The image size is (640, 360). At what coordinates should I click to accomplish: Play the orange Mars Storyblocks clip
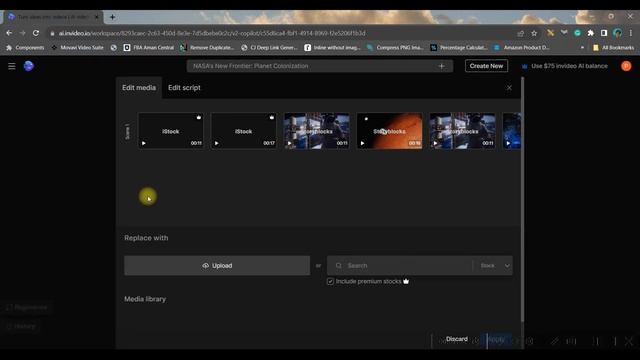tap(362, 143)
